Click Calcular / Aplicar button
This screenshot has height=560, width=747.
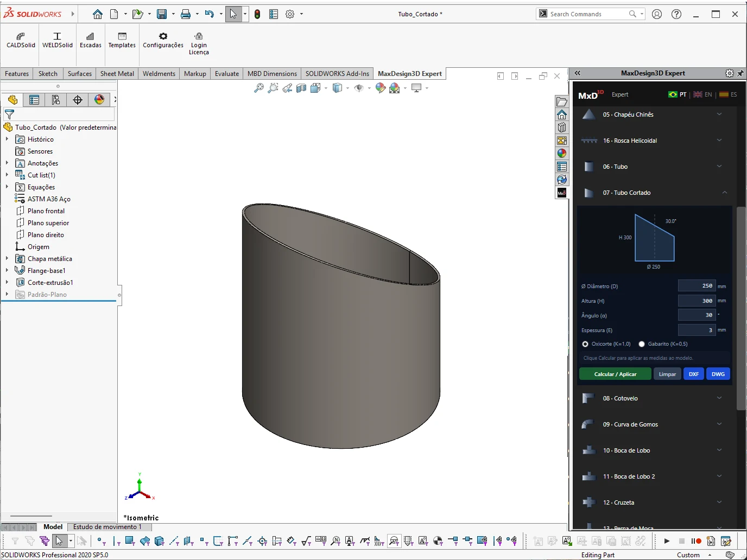[x=615, y=374]
